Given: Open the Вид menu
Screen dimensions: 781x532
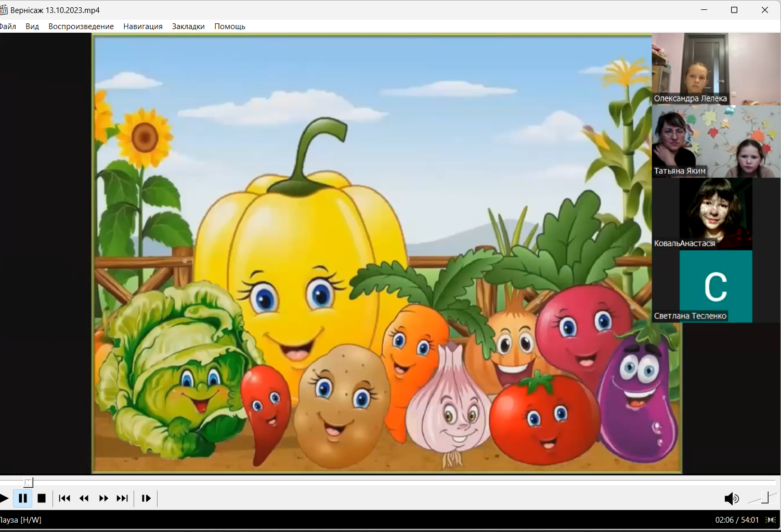Looking at the screenshot, I should [x=32, y=26].
